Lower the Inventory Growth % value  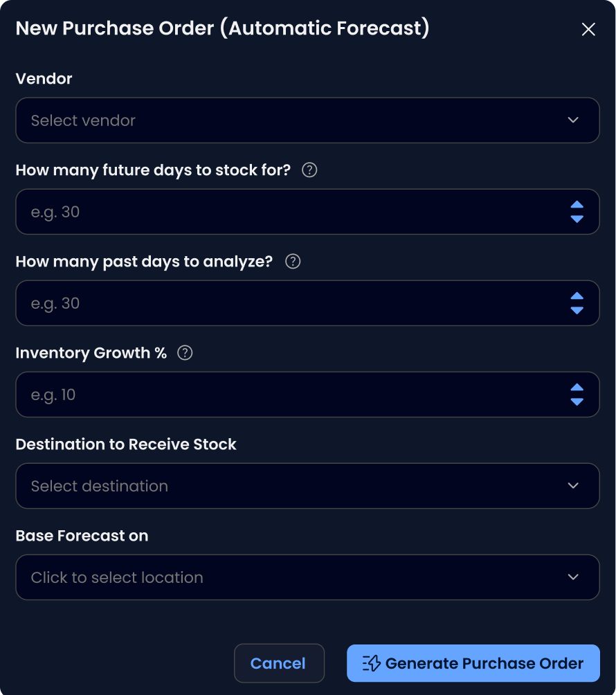(x=577, y=401)
